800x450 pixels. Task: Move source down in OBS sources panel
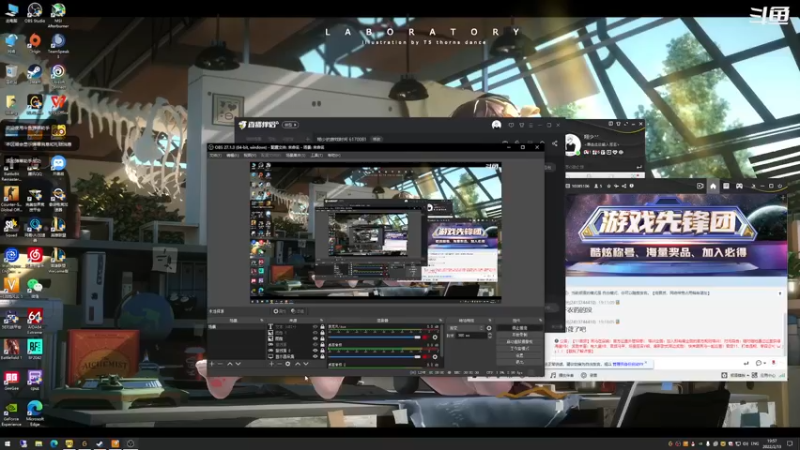[306, 364]
